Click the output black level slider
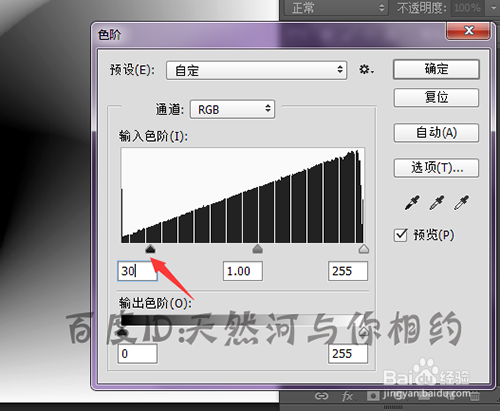This screenshot has width=500, height=411. pyautogui.click(x=122, y=331)
